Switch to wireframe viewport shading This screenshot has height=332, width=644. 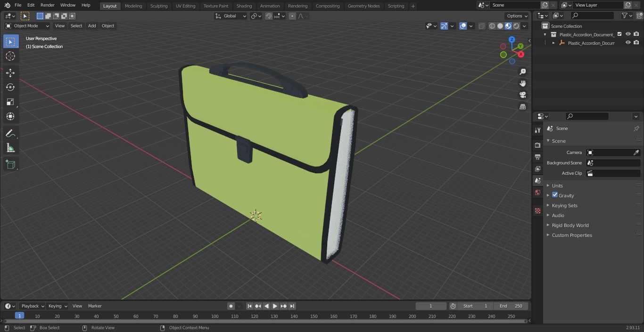[492, 26]
